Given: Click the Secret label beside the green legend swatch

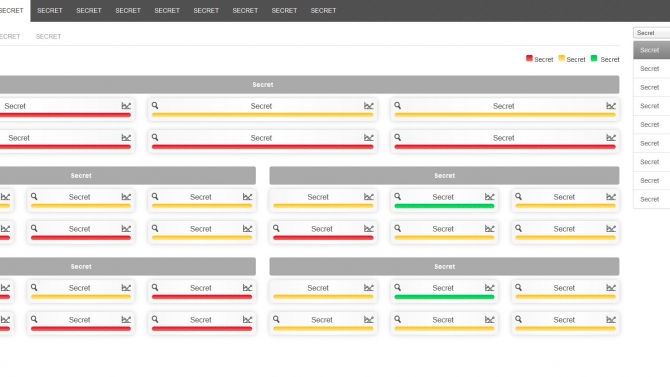Looking at the screenshot, I should [610, 59].
